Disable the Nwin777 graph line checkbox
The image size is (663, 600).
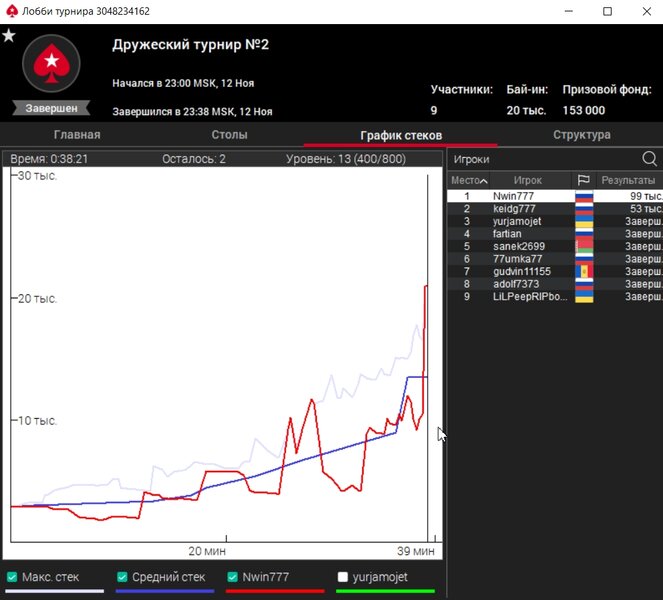(233, 577)
